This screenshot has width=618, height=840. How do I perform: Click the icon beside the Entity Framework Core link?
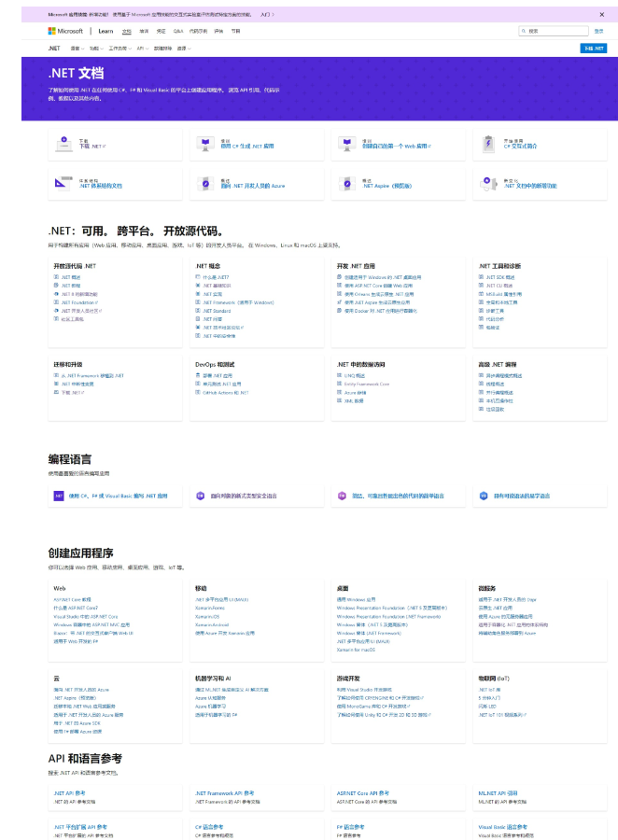[339, 385]
